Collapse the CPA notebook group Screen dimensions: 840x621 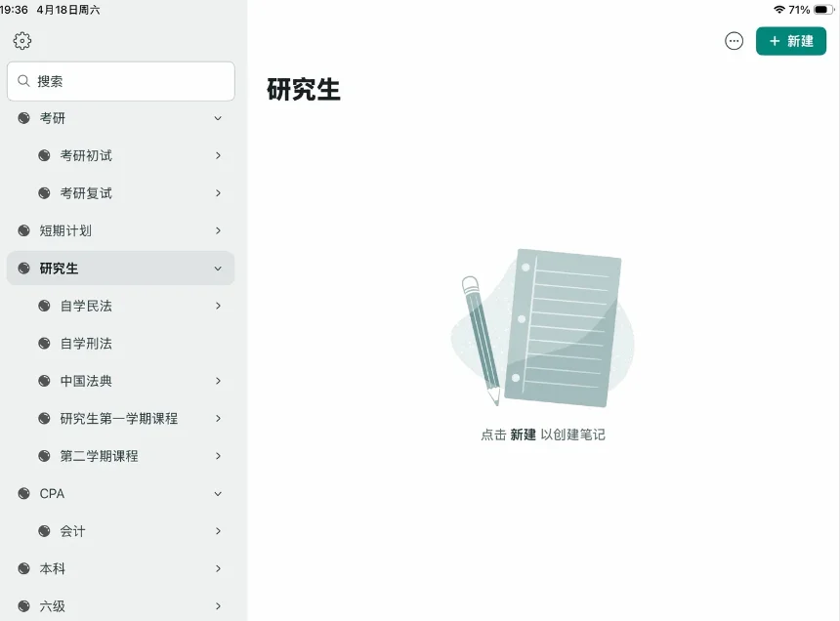[218, 494]
